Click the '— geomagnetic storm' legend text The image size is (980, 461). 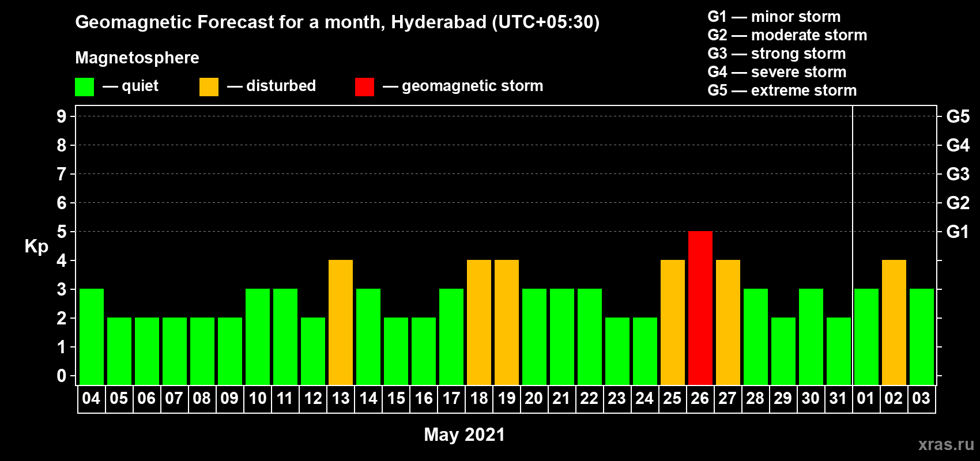click(x=463, y=86)
